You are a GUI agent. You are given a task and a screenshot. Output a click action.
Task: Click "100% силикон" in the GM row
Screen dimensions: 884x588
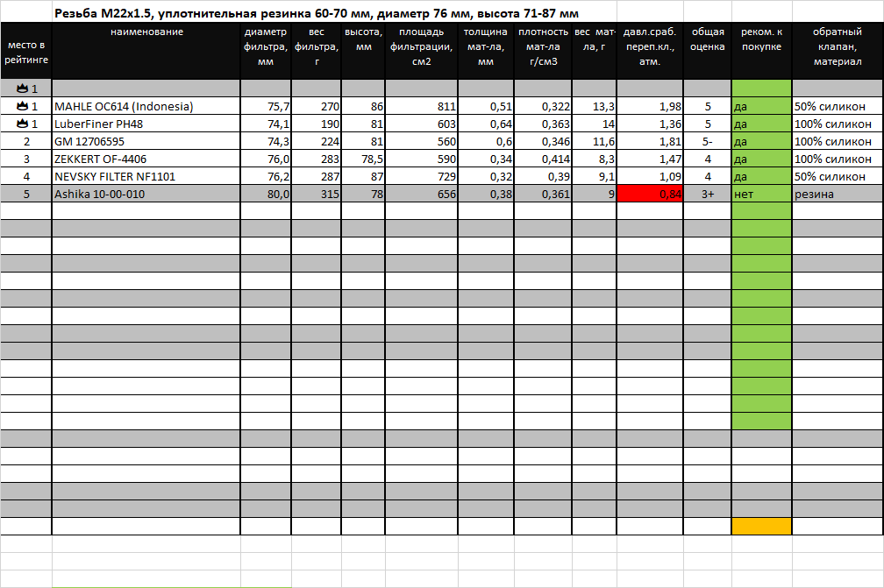838,141
